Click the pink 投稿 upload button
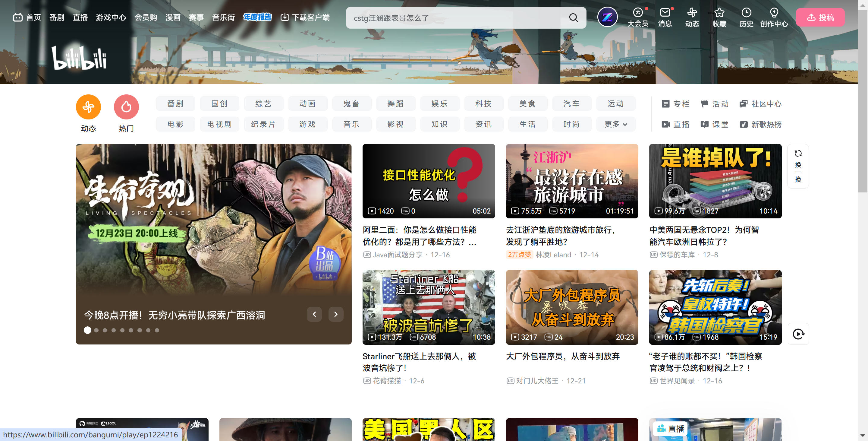The image size is (868, 441). click(820, 17)
